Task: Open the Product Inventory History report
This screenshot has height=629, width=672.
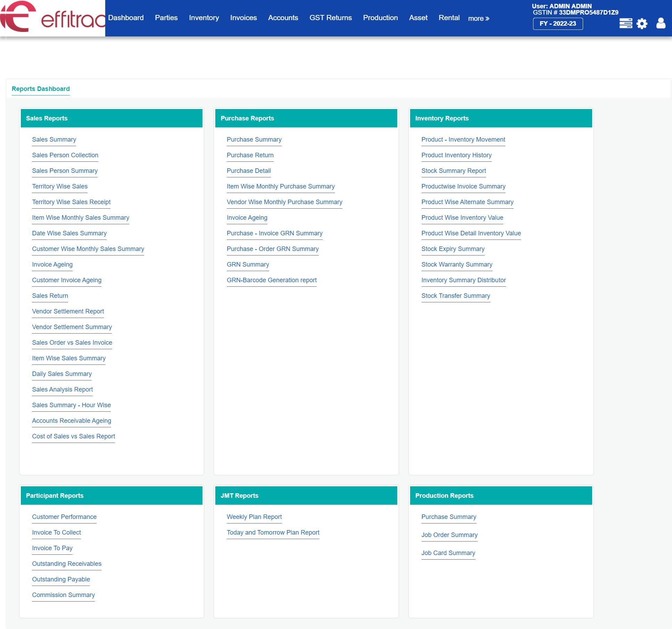Action: click(x=457, y=155)
